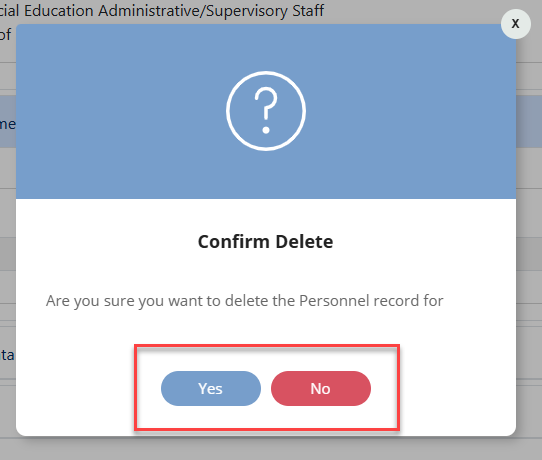This screenshot has width=542, height=460.
Task: Click the partially hidden 'of' text behind dialog
Action: pos(6,35)
